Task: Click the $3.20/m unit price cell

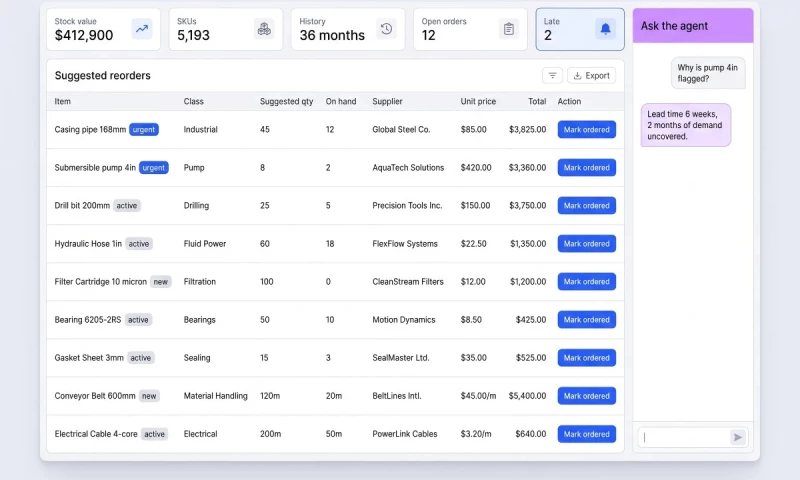Action: click(476, 434)
